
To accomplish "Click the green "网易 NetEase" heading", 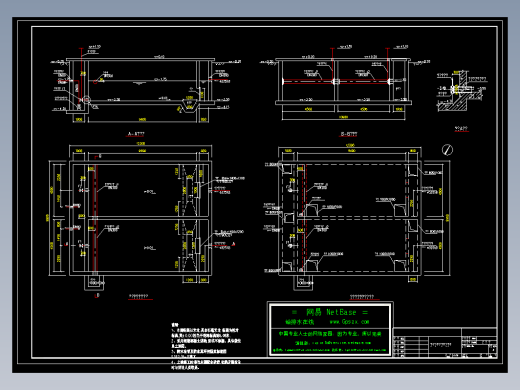I will pyautogui.click(x=330, y=312).
